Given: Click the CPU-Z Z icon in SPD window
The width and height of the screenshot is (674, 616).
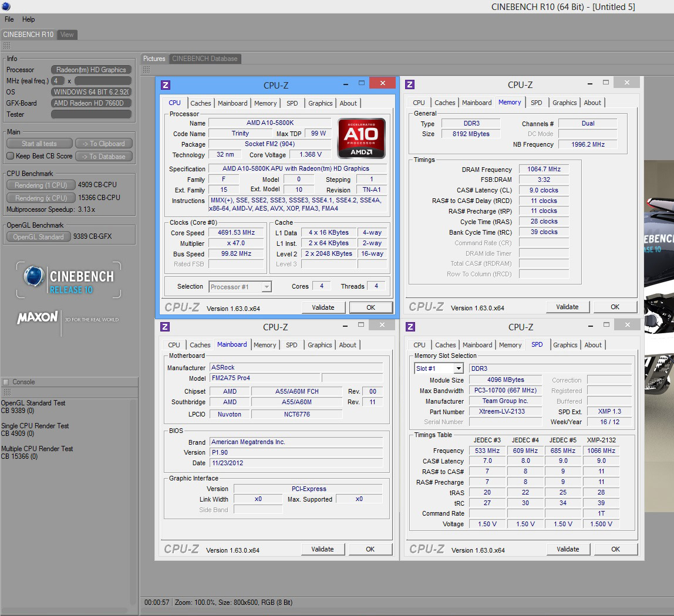Looking at the screenshot, I should pyautogui.click(x=410, y=327).
